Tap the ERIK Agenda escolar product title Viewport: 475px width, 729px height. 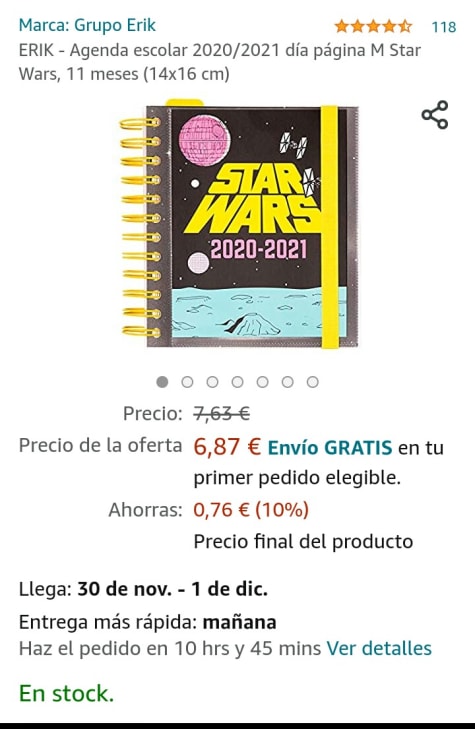pyautogui.click(x=220, y=62)
